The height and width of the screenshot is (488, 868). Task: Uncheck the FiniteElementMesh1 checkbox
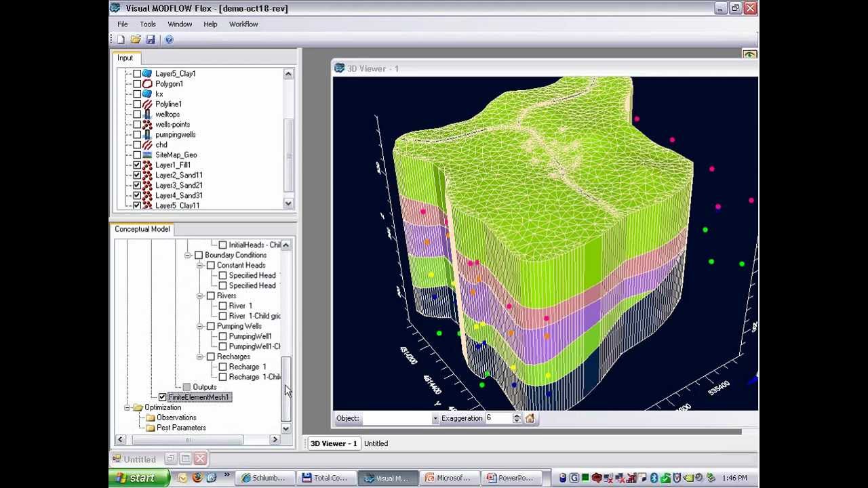(x=162, y=397)
